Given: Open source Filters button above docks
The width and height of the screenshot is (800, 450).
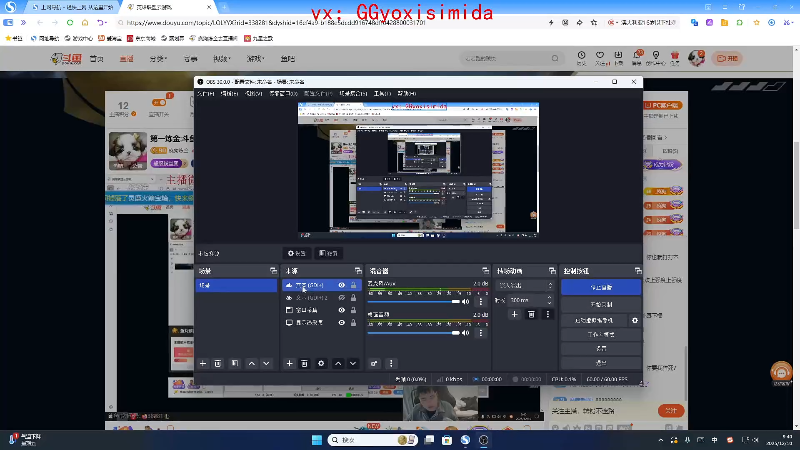Looking at the screenshot, I should coord(328,253).
